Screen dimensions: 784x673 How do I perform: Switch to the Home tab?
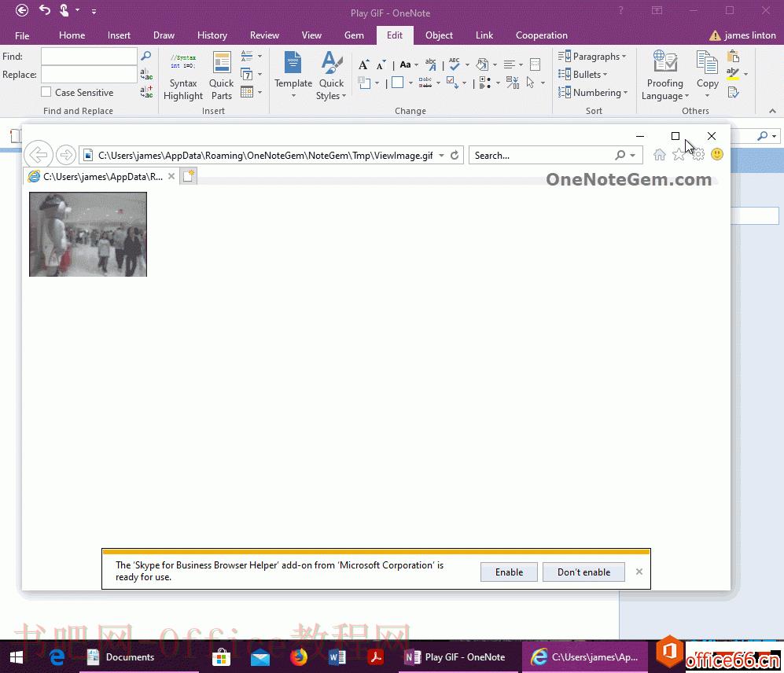click(x=72, y=35)
